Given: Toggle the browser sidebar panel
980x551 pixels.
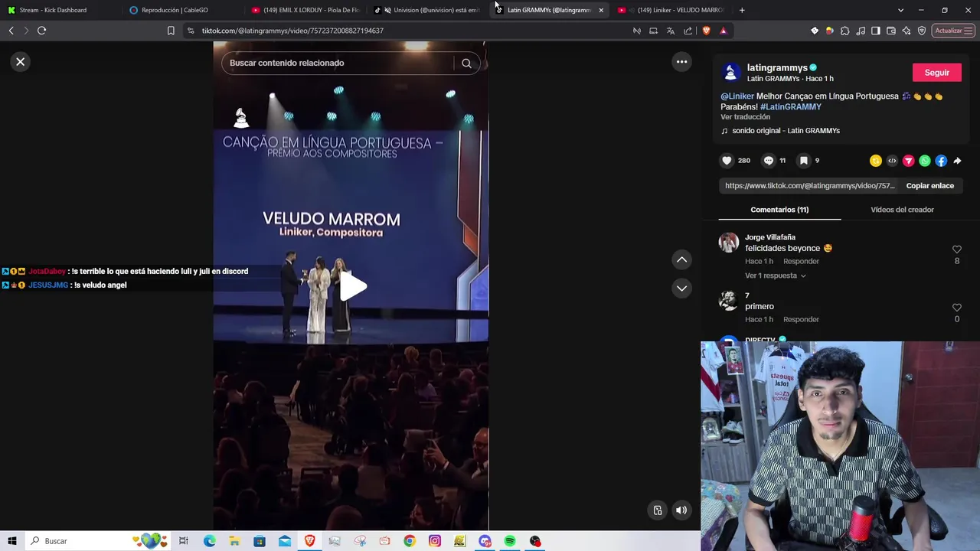Looking at the screenshot, I should [x=876, y=31].
